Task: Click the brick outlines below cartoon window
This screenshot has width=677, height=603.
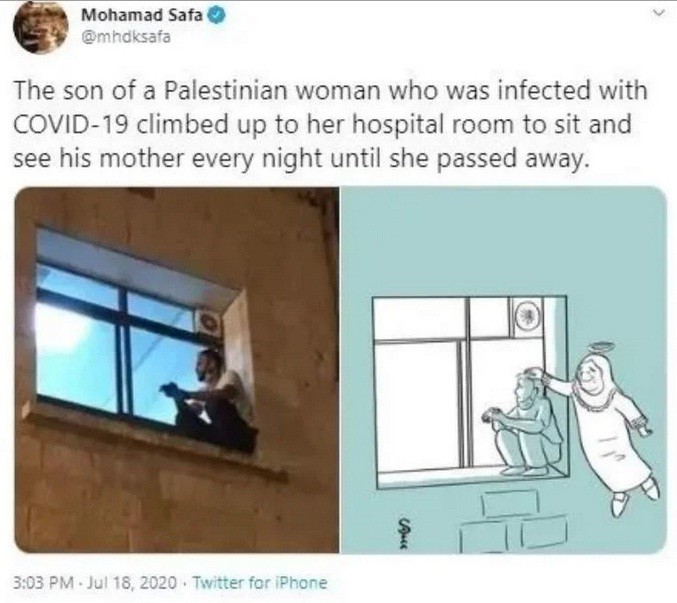Action: [512, 521]
